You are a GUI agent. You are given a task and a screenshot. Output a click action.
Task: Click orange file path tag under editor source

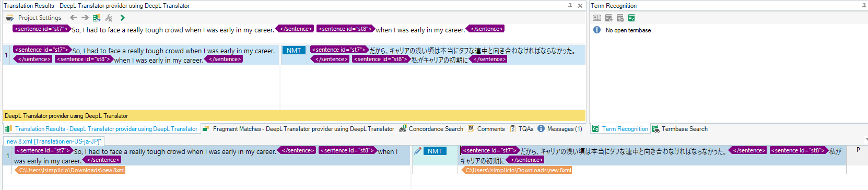click(70, 170)
